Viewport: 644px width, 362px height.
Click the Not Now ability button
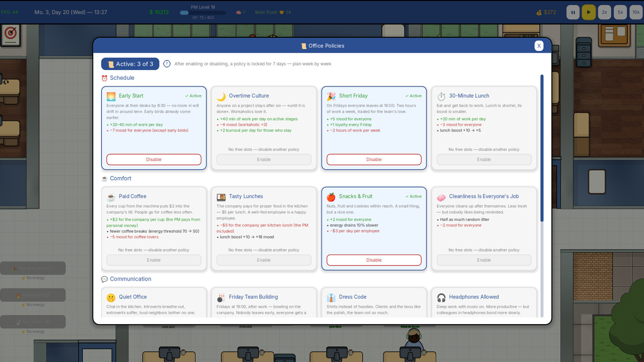(33, 322)
